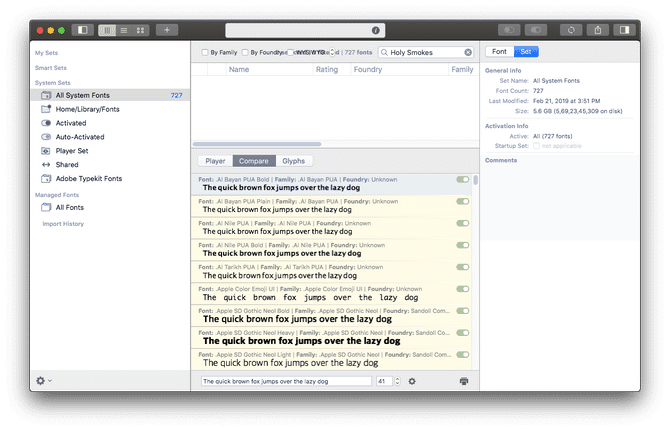Toggle the Startup Set checkbox
Screen dimensions: 670x431
(536, 146)
